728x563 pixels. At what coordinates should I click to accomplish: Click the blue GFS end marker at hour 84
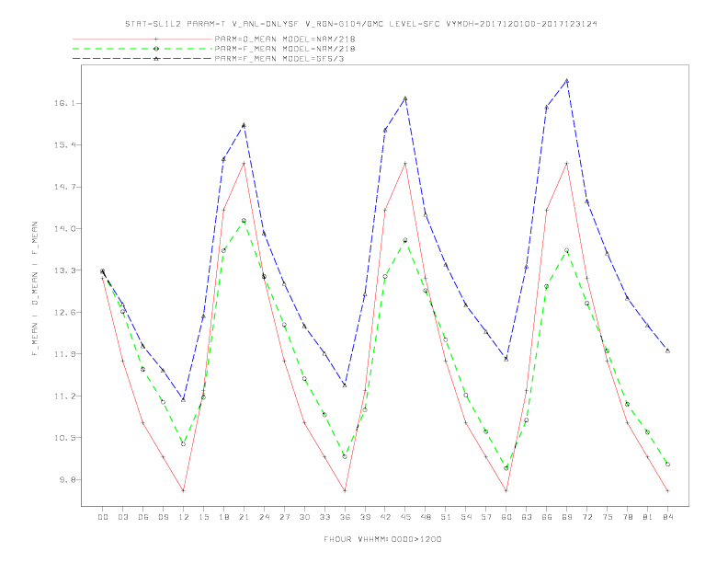click(667, 350)
